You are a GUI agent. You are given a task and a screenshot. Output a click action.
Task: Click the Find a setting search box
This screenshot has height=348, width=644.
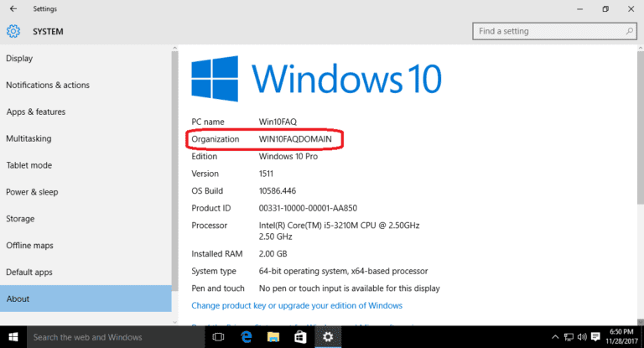(x=554, y=31)
